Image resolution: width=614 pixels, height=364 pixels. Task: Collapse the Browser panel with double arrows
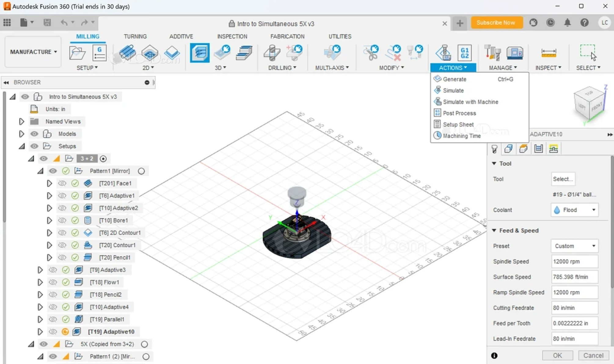point(6,82)
